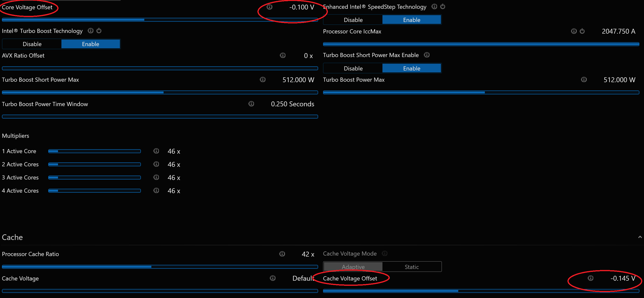Click power icon beside Intel Turbo Boost Technology
The height and width of the screenshot is (298, 644).
pos(99,30)
